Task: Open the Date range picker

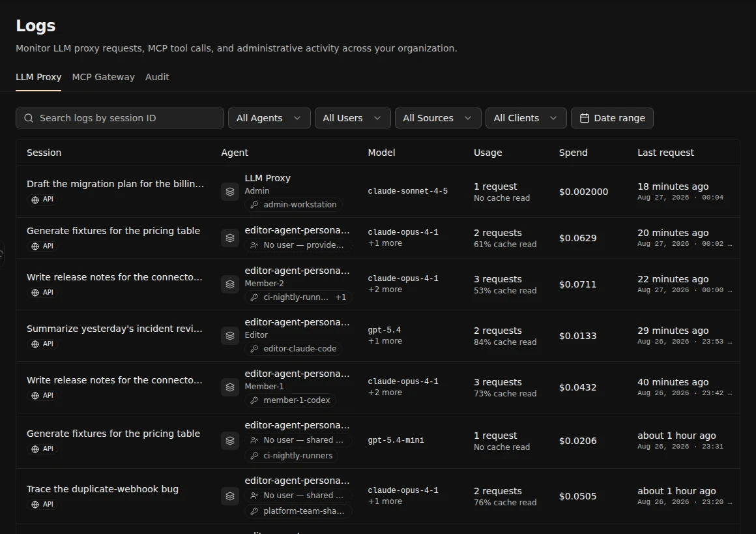Action: 613,118
